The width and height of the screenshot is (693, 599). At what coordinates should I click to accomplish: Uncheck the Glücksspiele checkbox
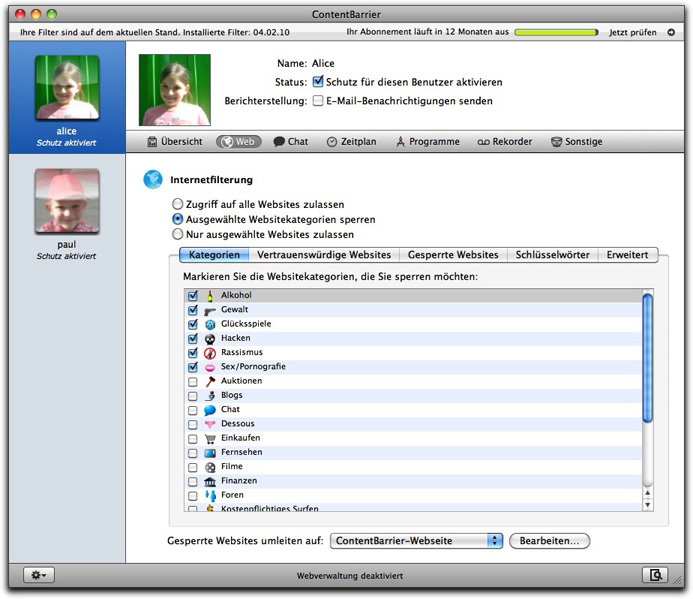click(193, 324)
